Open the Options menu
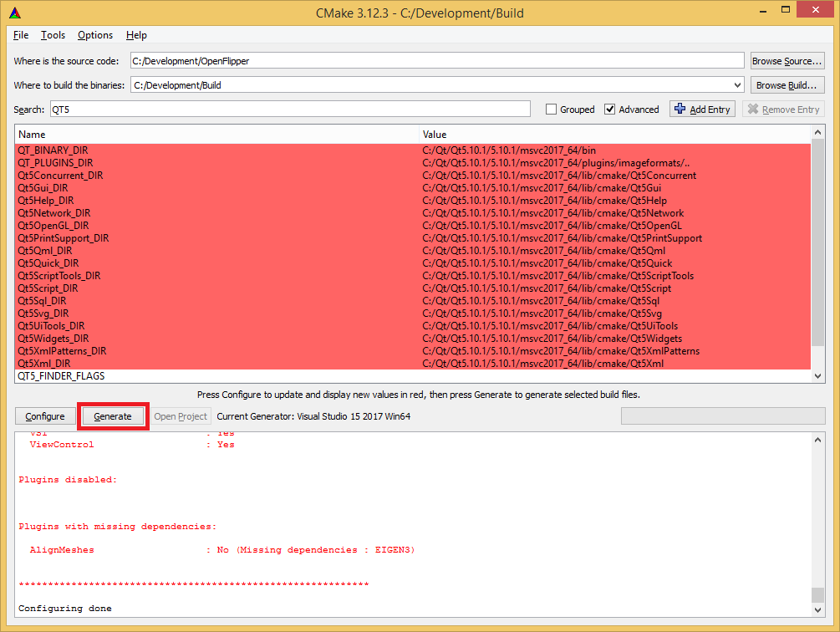 click(x=94, y=35)
